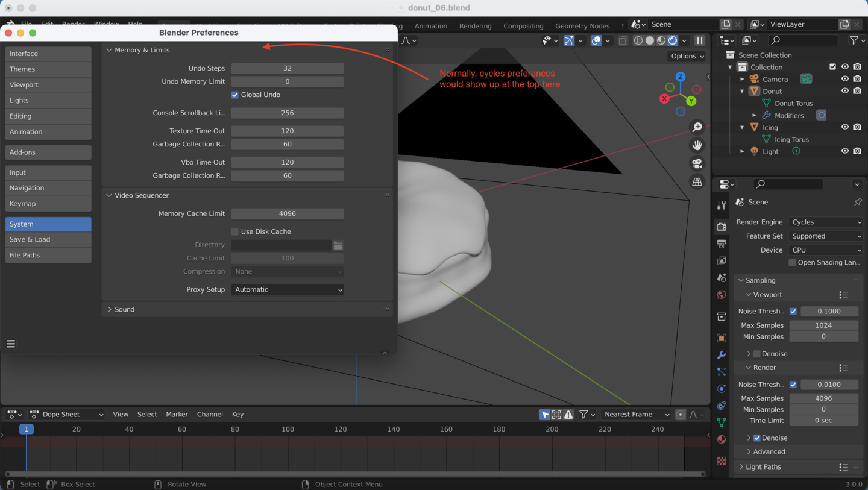Viewport: 868px width, 490px height.
Task: Uncheck the Global Undo checkbox
Action: [x=235, y=95]
